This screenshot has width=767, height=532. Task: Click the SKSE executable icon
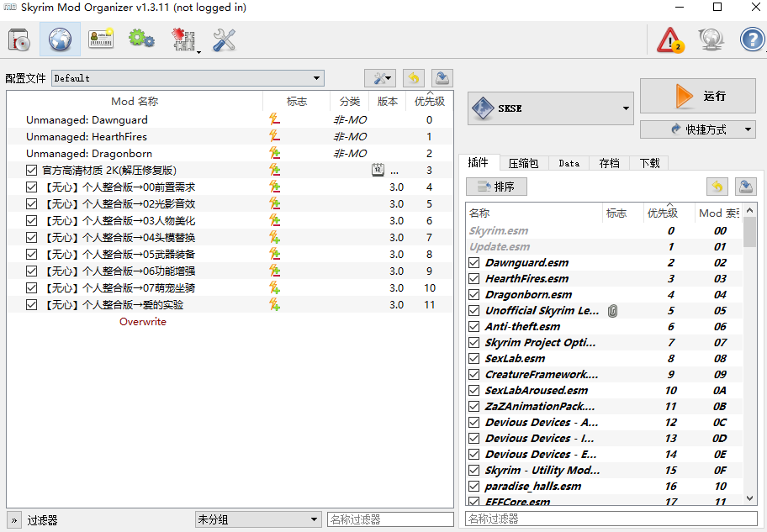tap(483, 108)
